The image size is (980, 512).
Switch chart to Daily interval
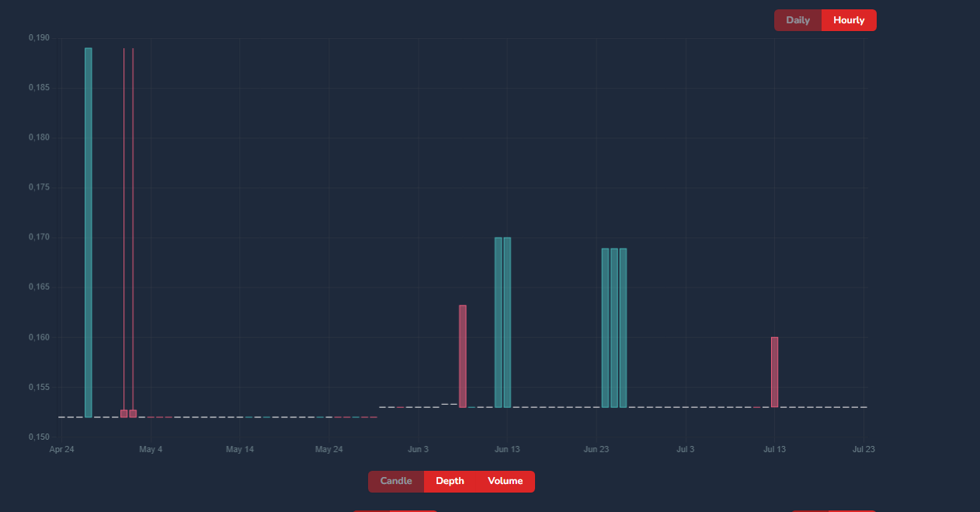[x=798, y=20]
